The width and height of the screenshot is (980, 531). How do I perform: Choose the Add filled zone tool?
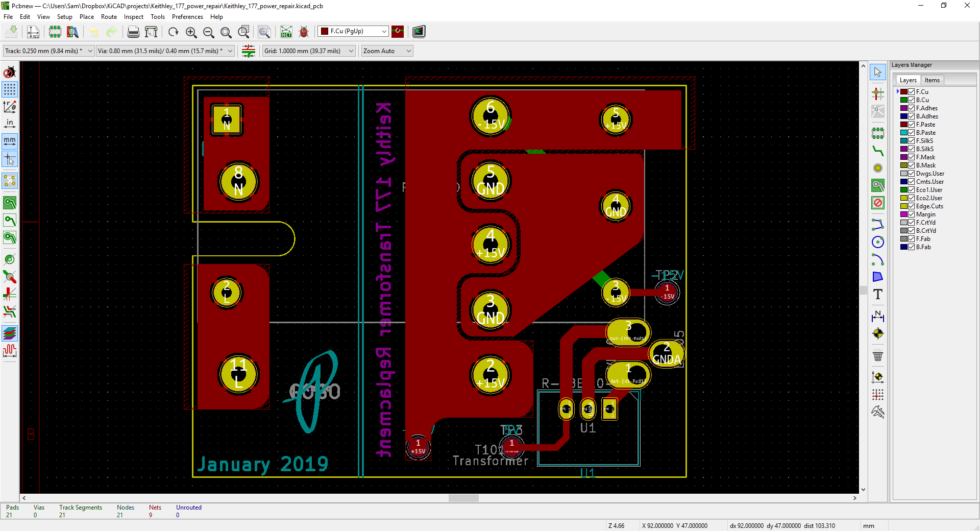pos(877,186)
